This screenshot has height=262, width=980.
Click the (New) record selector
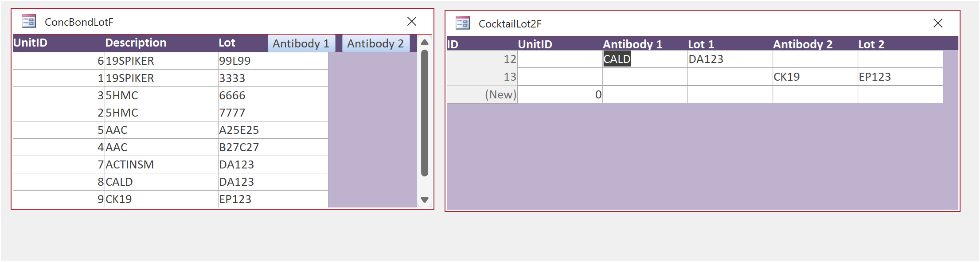(501, 94)
